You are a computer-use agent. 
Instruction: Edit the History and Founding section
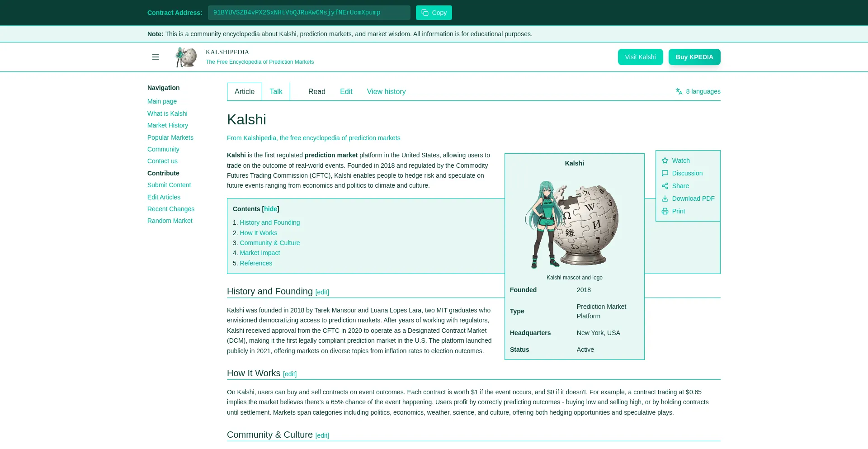[322, 292]
